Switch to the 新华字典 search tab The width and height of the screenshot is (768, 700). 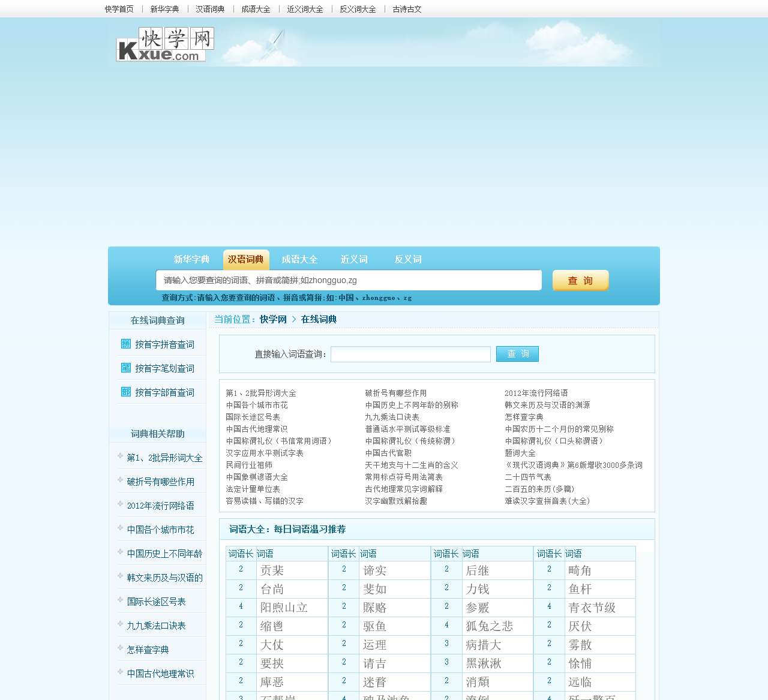pos(192,259)
